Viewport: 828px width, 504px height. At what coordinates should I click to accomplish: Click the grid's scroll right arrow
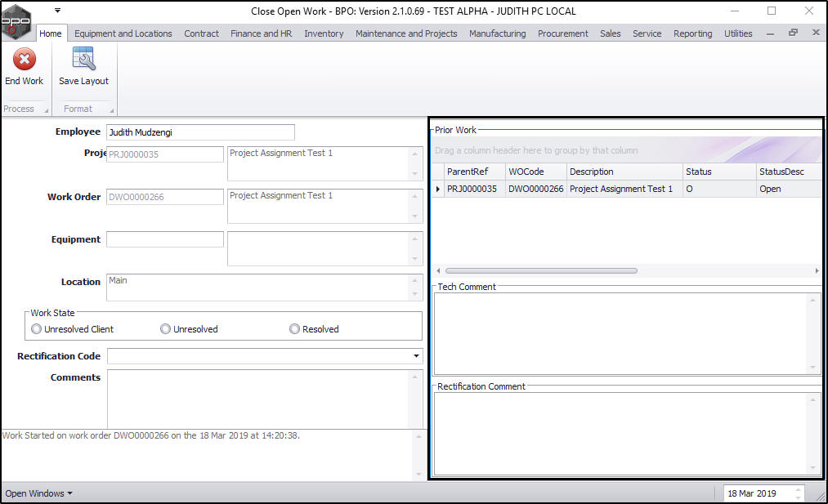817,270
